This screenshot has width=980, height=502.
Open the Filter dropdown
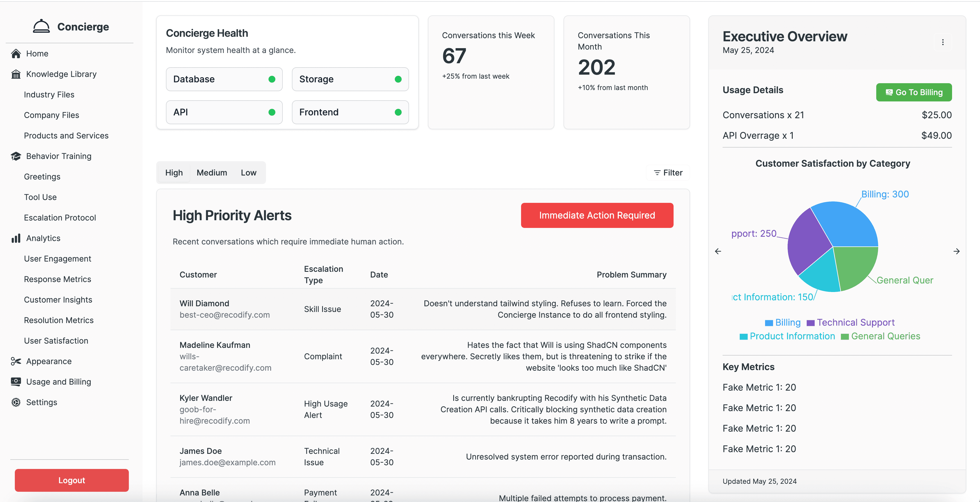[668, 173]
